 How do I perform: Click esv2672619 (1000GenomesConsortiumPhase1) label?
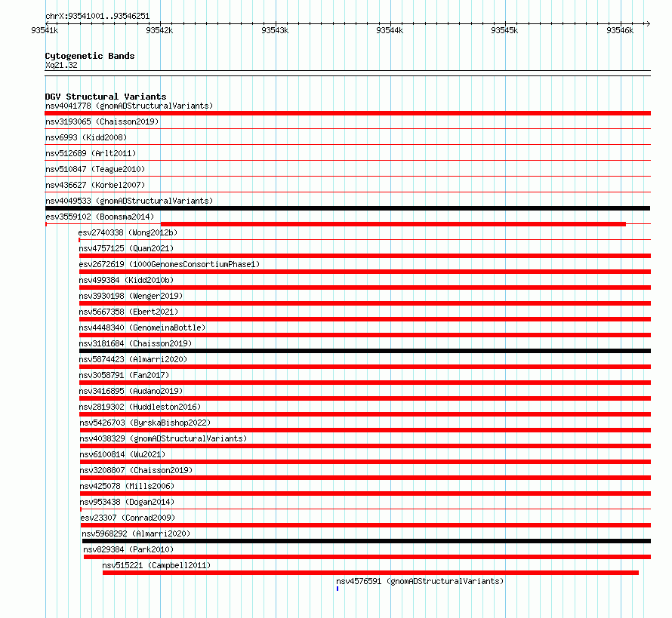point(169,264)
